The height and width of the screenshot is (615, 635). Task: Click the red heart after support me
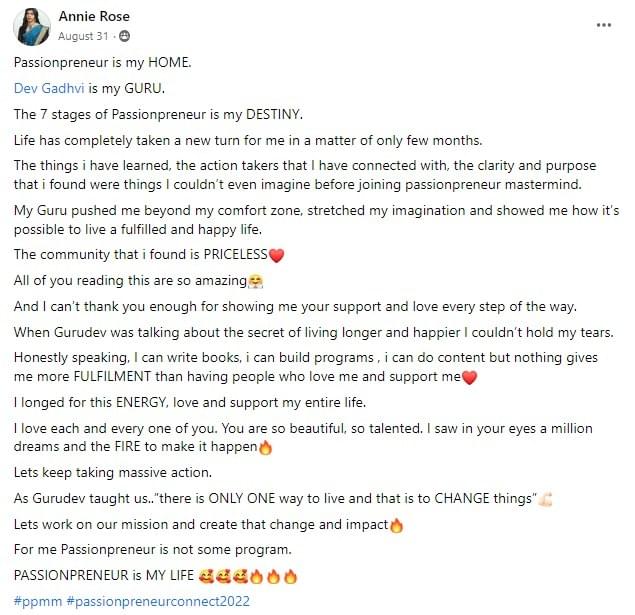469,378
